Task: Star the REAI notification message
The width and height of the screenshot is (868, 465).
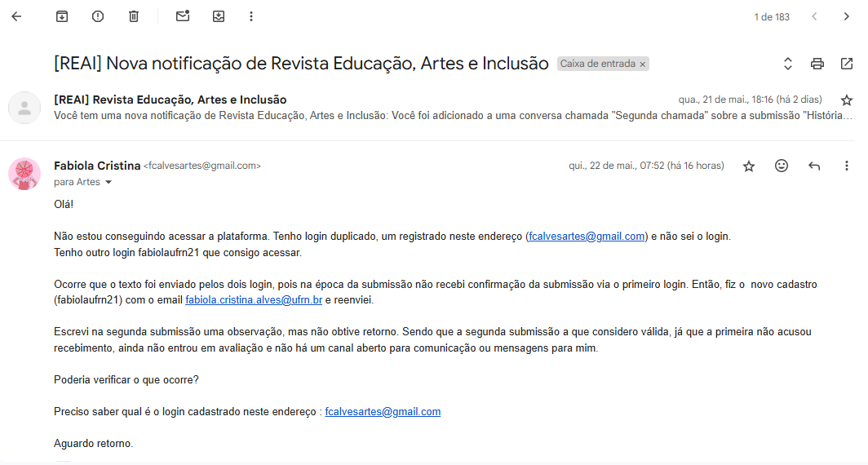Action: [846, 100]
